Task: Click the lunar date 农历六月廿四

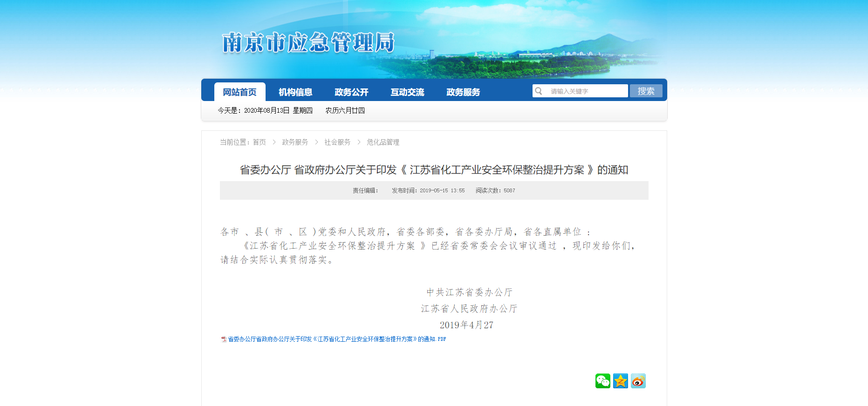Action: tap(345, 110)
